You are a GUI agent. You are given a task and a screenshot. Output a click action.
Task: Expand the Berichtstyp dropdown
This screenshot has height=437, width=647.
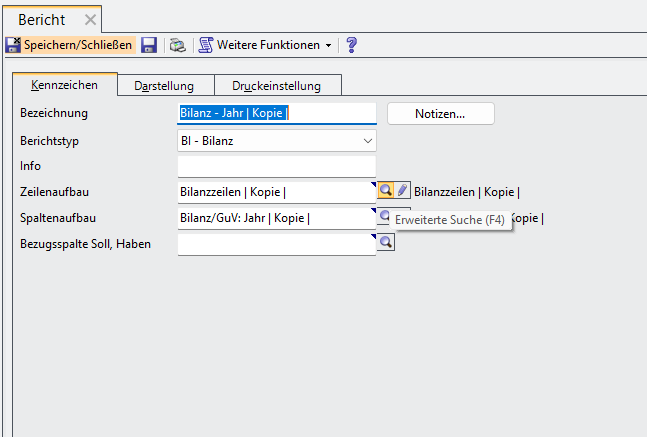pos(367,141)
